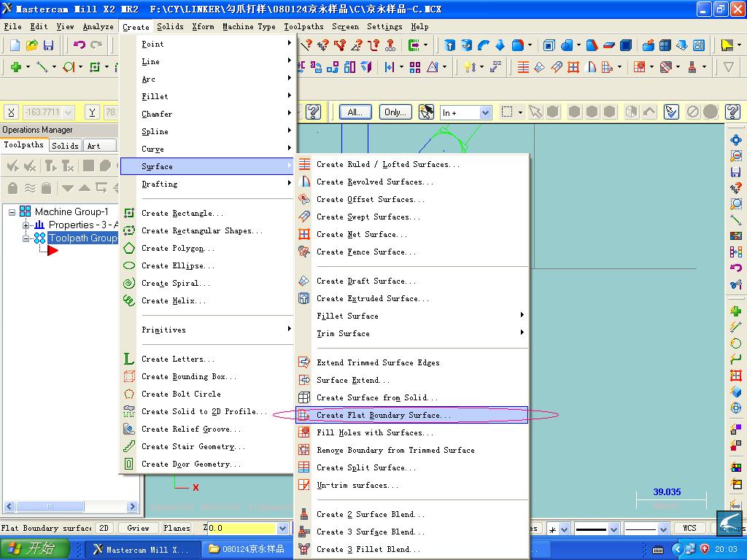Open the File menu
Viewport: 747px width, 560px height.
click(13, 27)
